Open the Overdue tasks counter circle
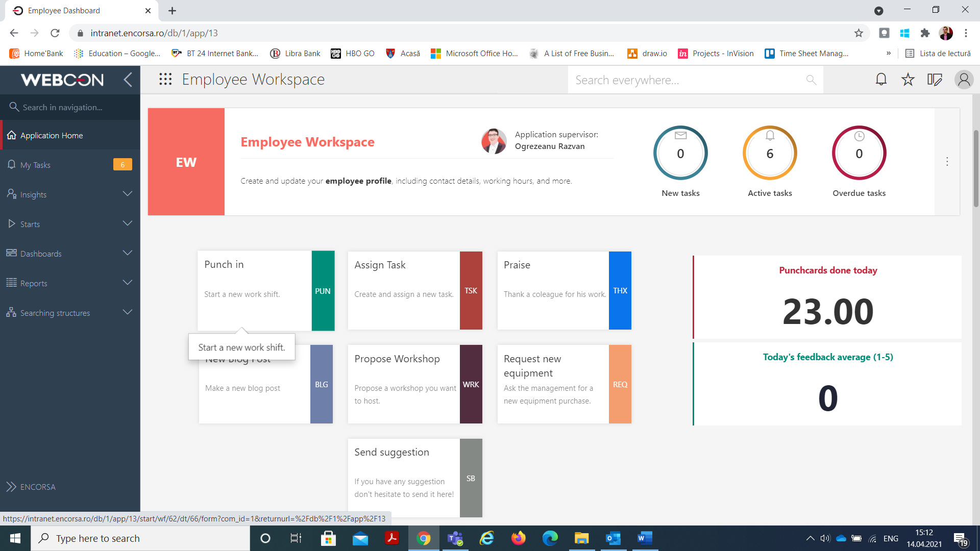The image size is (980, 551). tap(859, 153)
